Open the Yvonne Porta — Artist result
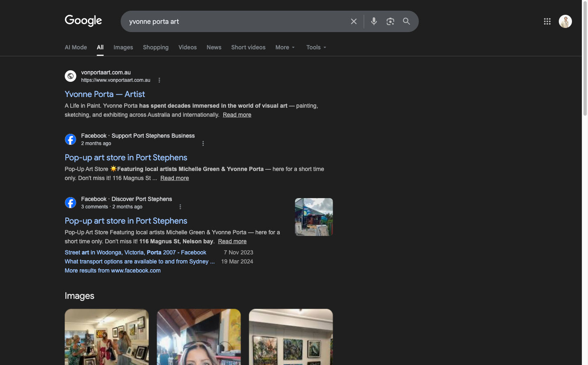The height and width of the screenshot is (365, 588). 104,94
